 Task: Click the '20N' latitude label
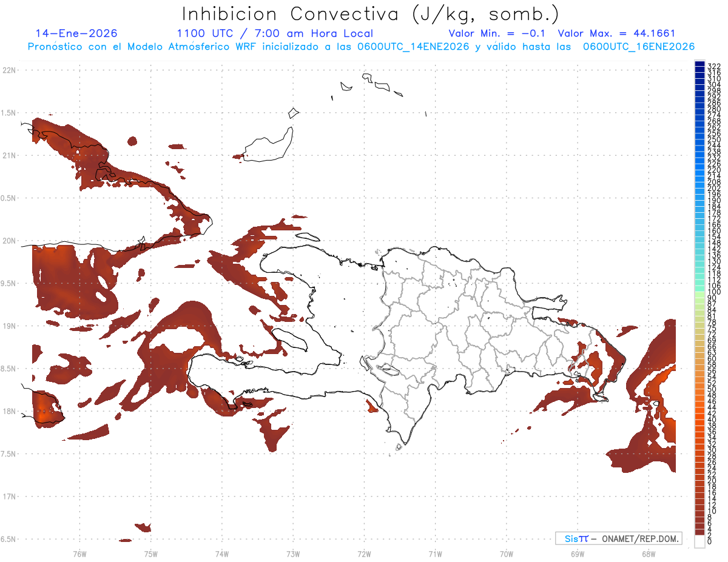click(x=9, y=241)
